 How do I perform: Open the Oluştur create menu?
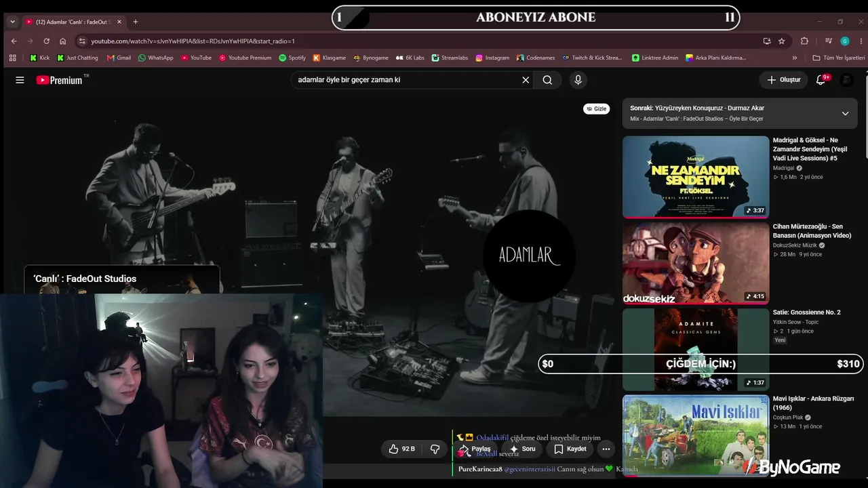pyautogui.click(x=784, y=80)
